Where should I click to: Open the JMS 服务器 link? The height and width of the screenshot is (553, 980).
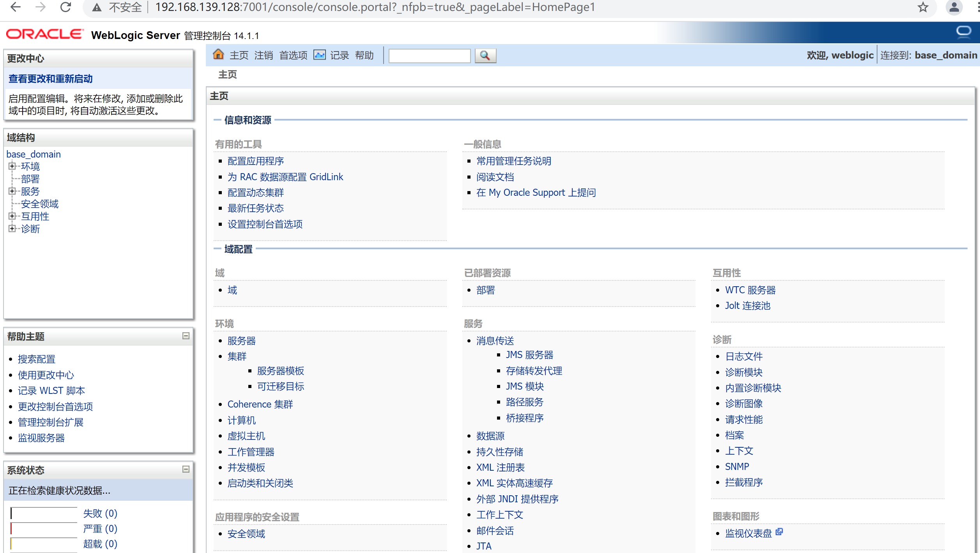tap(530, 355)
